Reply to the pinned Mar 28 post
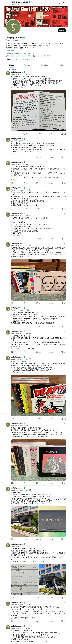This screenshot has height=644, width=72. tap(12, 134)
